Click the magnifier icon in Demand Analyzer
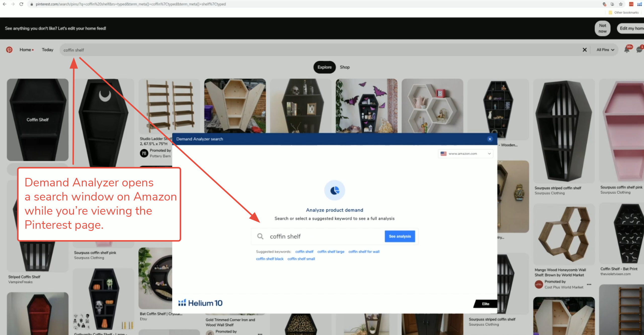This screenshot has width=644, height=335. pyautogui.click(x=260, y=236)
